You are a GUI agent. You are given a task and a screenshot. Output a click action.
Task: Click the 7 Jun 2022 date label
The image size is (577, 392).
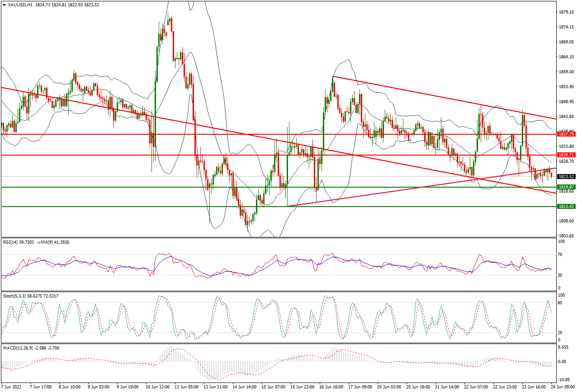(x=11, y=387)
